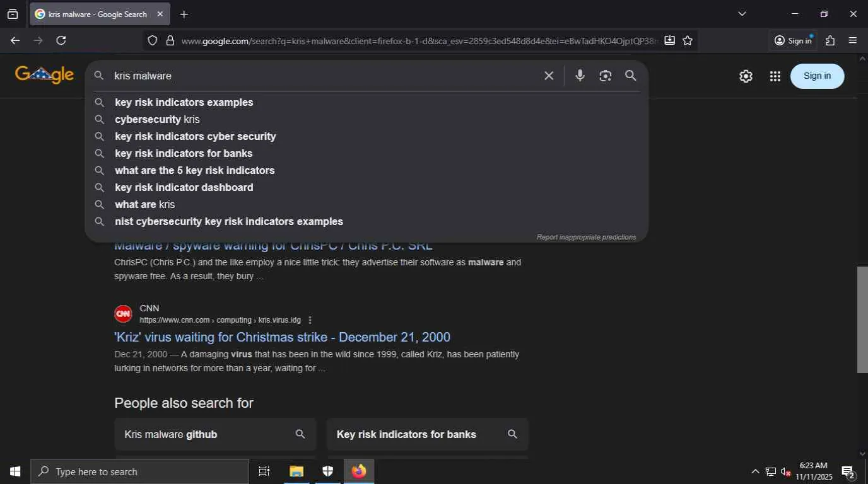
Task: Select suggestion key risk indicators cyber security
Action: click(366, 136)
